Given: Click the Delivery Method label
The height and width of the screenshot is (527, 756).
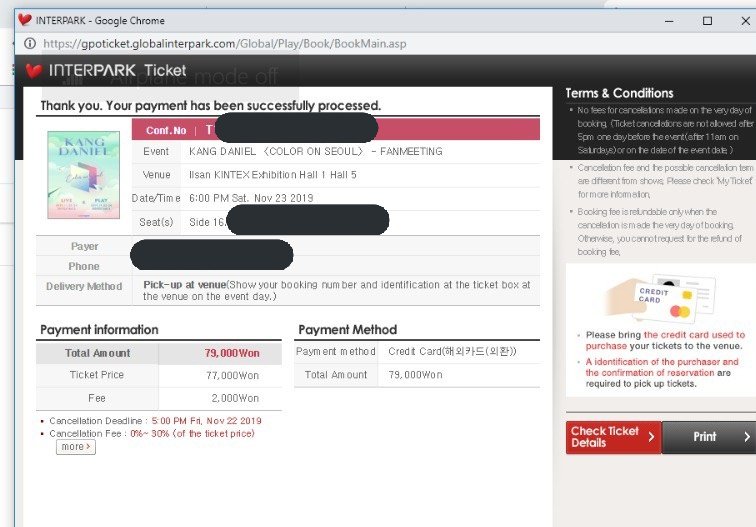Looking at the screenshot, I should pyautogui.click(x=84, y=286).
